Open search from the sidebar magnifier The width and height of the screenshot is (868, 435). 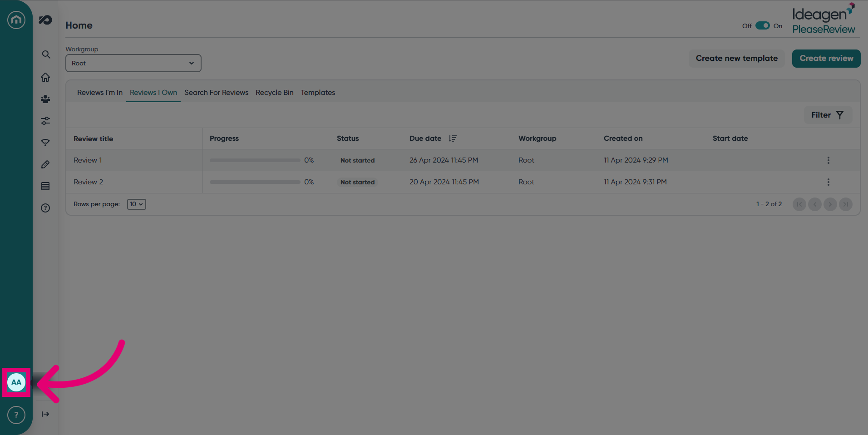46,54
